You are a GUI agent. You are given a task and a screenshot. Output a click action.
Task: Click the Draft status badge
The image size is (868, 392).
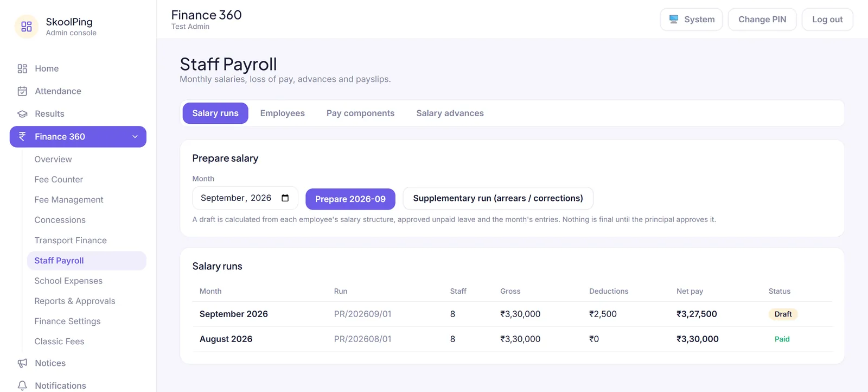tap(783, 314)
